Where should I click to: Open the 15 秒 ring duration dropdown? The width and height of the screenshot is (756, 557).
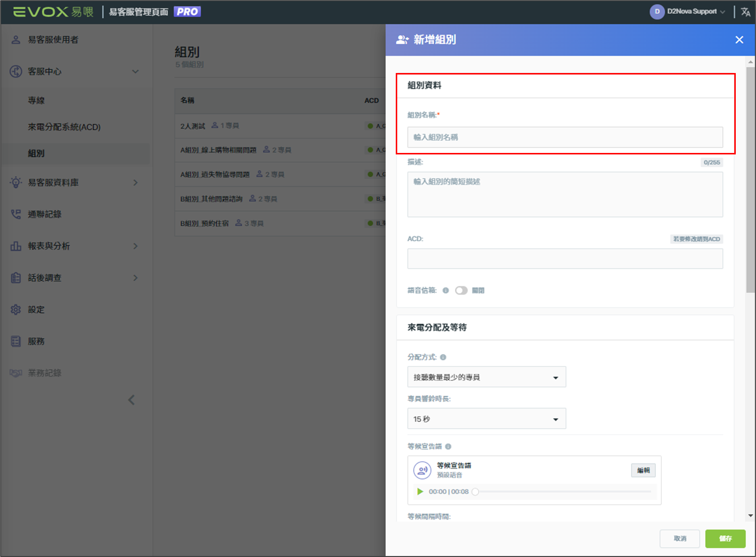tap(487, 418)
